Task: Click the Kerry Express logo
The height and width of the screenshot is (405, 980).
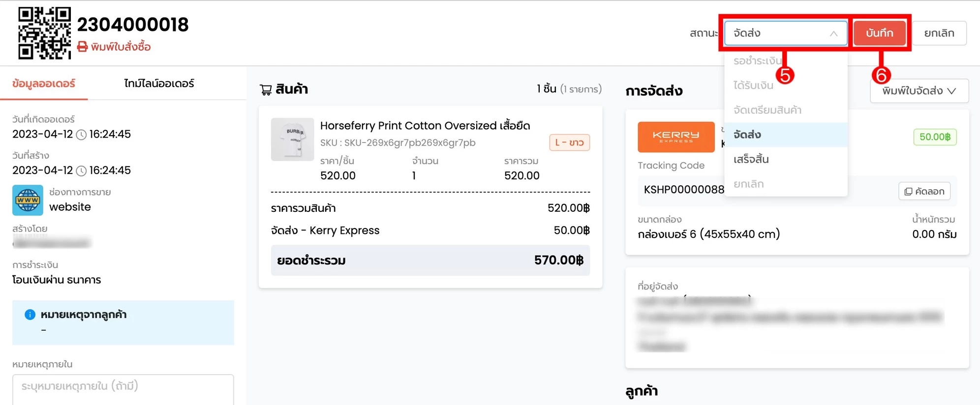Action: coord(676,137)
